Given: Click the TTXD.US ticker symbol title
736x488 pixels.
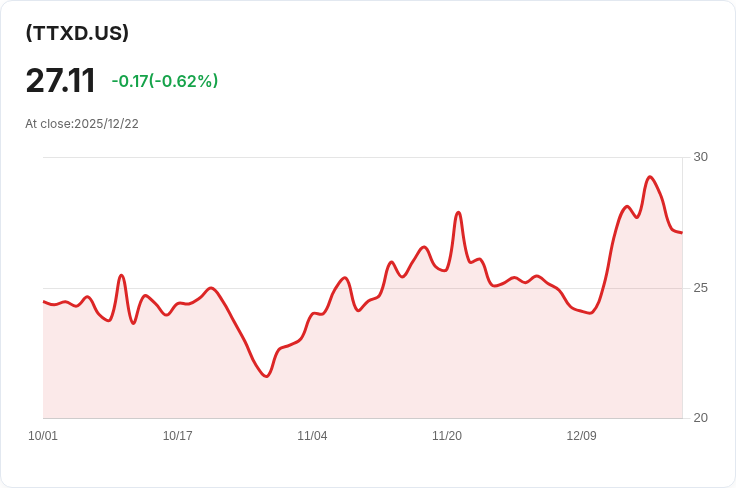Looking at the screenshot, I should pyautogui.click(x=77, y=33).
